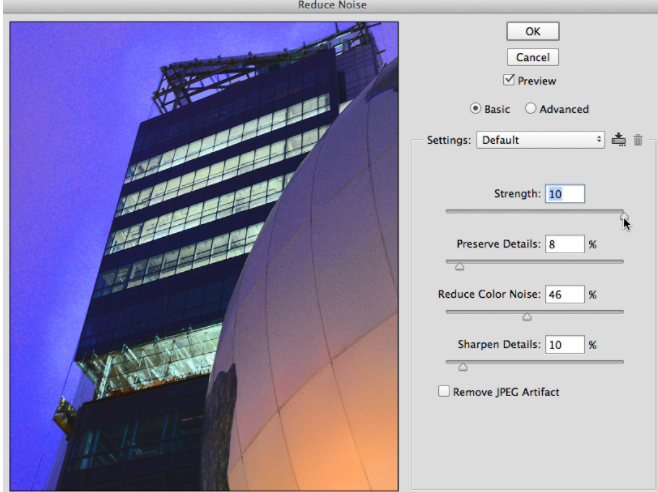Click the delete settings trash icon
The image size is (658, 492).
coord(637,140)
